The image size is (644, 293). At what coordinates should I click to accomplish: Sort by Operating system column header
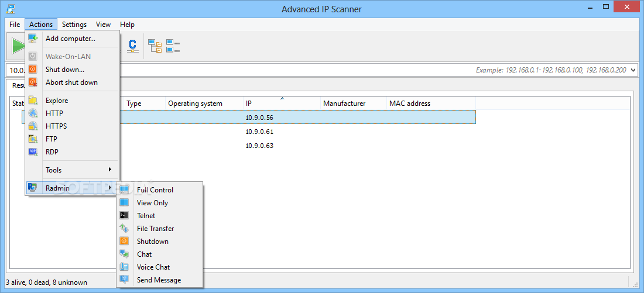tap(204, 104)
